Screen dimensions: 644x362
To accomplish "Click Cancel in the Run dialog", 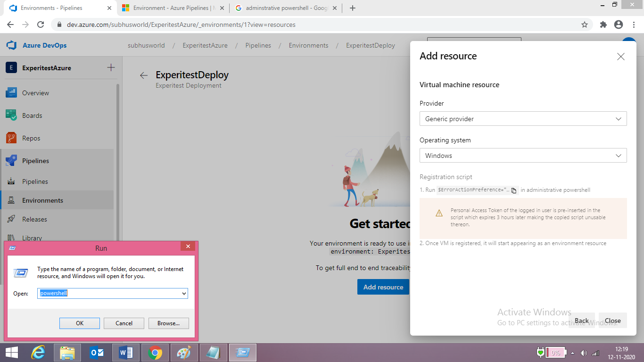I will point(124,323).
